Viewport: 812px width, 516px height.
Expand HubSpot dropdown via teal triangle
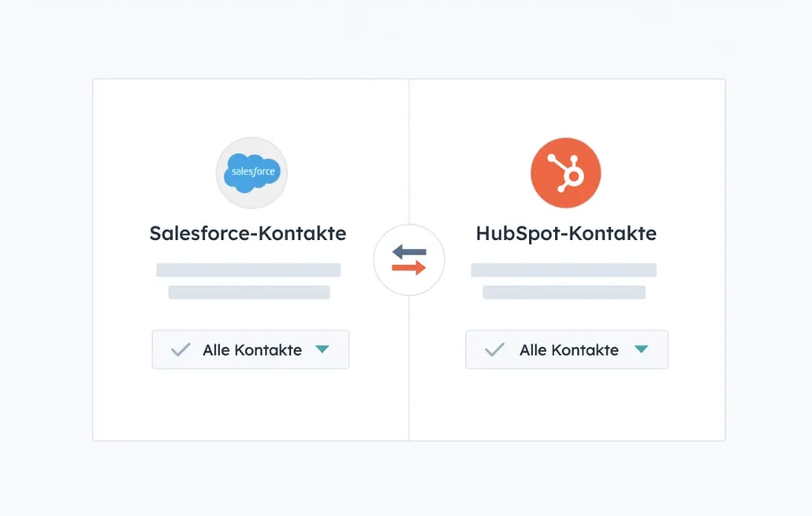pos(641,349)
